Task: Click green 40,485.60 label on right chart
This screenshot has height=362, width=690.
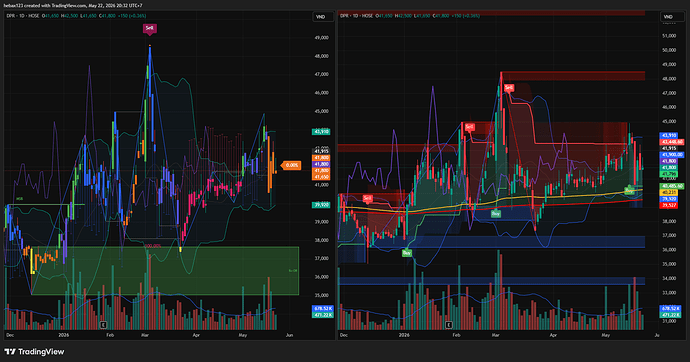Action: 672,186
